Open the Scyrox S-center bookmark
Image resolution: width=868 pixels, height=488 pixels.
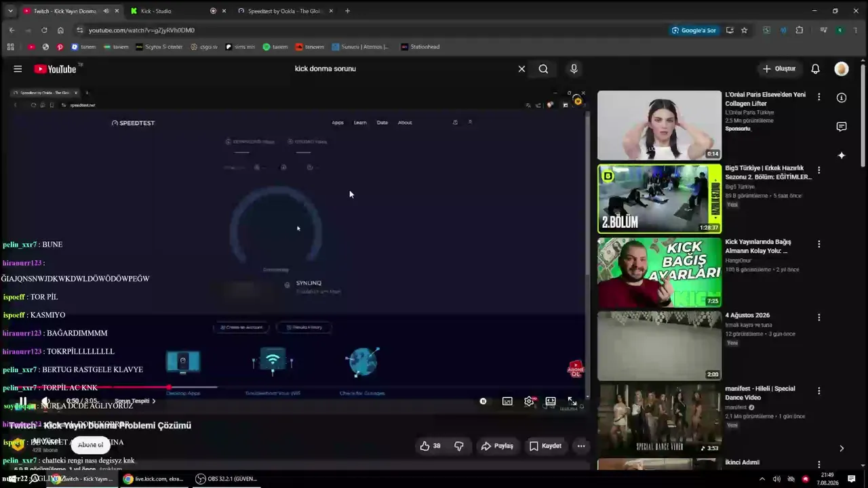pyautogui.click(x=159, y=47)
